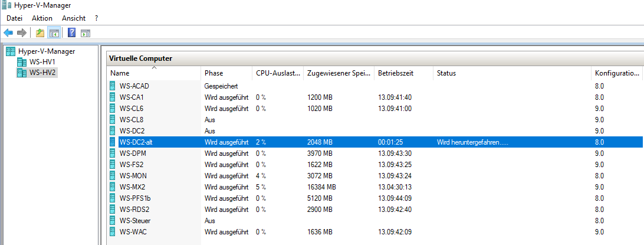This screenshot has width=644, height=245.
Task: Click the WS-FS2 virtual machine icon
Action: point(113,165)
